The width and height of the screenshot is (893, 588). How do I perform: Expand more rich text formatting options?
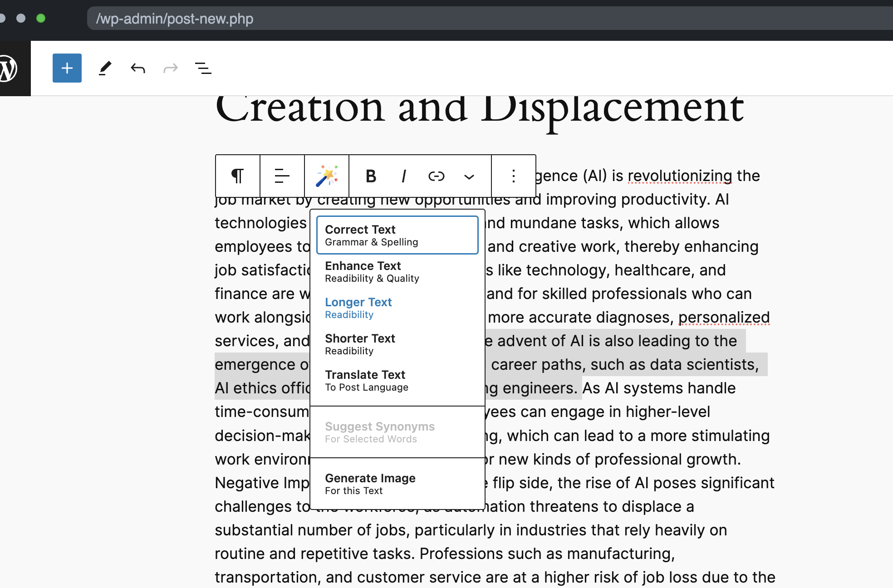click(469, 176)
